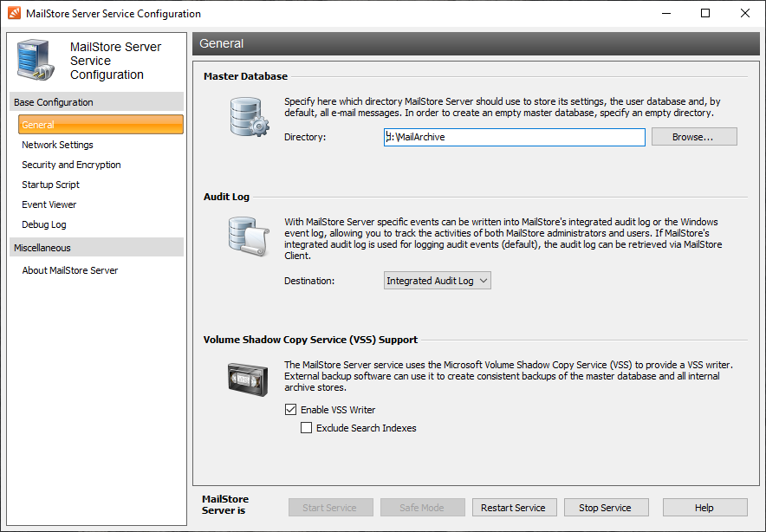Viewport: 766px width, 532px height.
Task: Open Network Settings page
Action: tap(57, 145)
